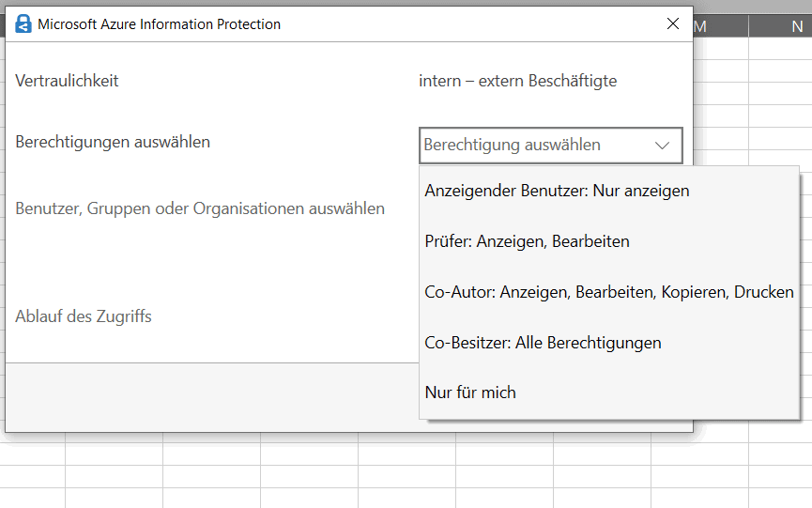Screen dimensions: 812x508
Task: Click the Berechtigungen auswählen label
Action: [113, 142]
